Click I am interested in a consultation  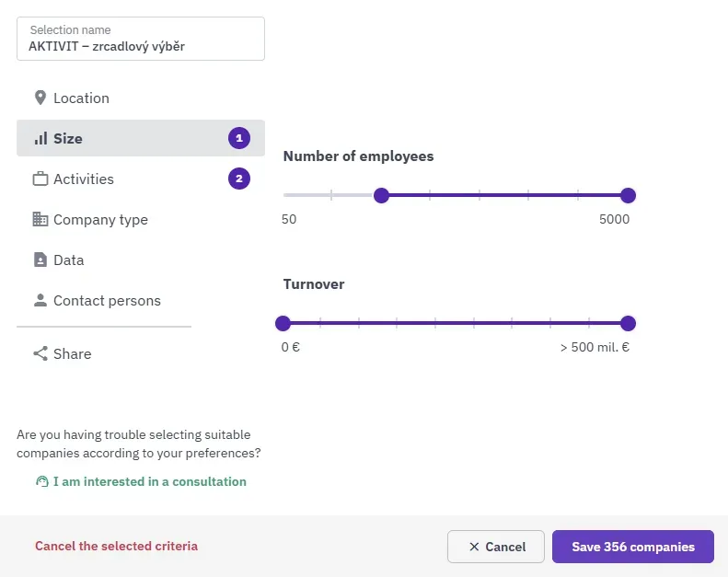point(149,481)
